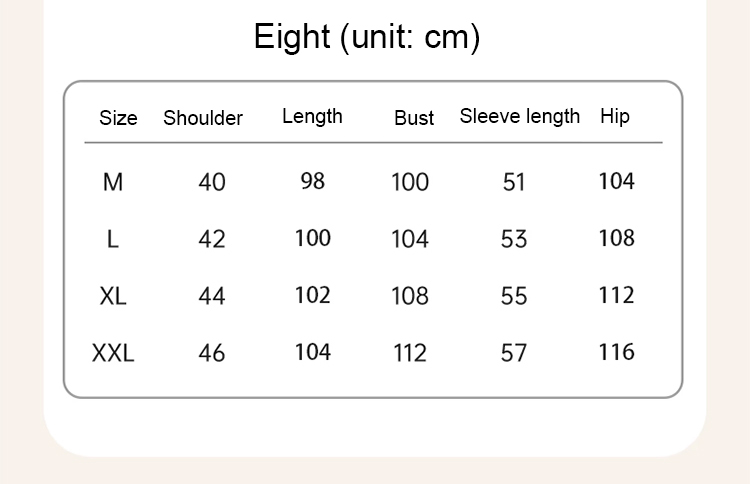The height and width of the screenshot is (484, 750).
Task: Select length value 98 for size M
Action: coord(313,181)
